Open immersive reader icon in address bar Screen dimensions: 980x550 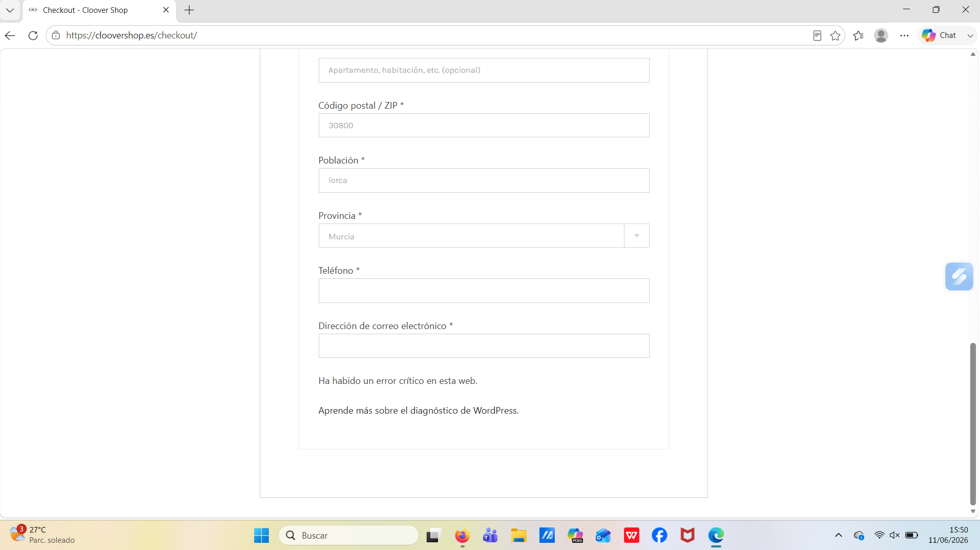pyautogui.click(x=817, y=35)
